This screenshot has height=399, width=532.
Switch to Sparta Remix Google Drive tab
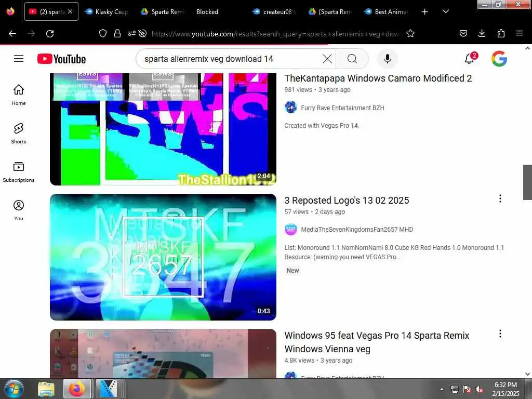162,12
